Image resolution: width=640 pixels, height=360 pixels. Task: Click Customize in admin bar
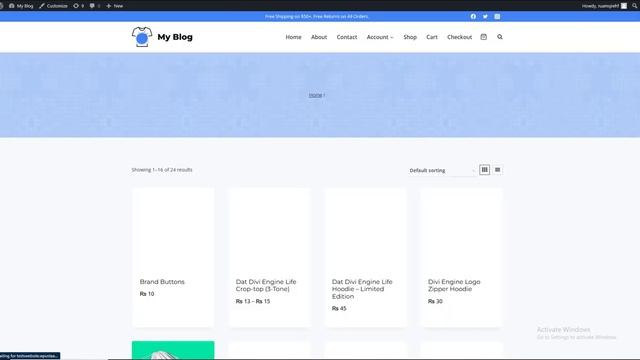point(53,6)
